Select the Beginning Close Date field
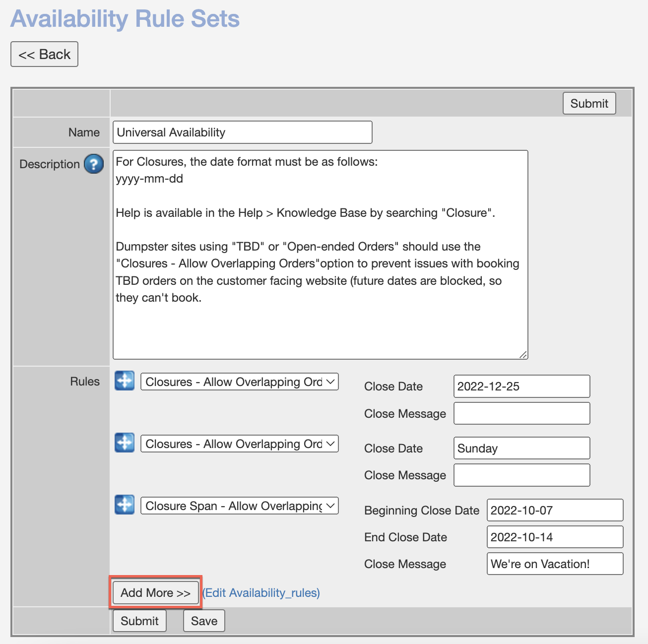Viewport: 648px width, 644px height. click(x=555, y=511)
